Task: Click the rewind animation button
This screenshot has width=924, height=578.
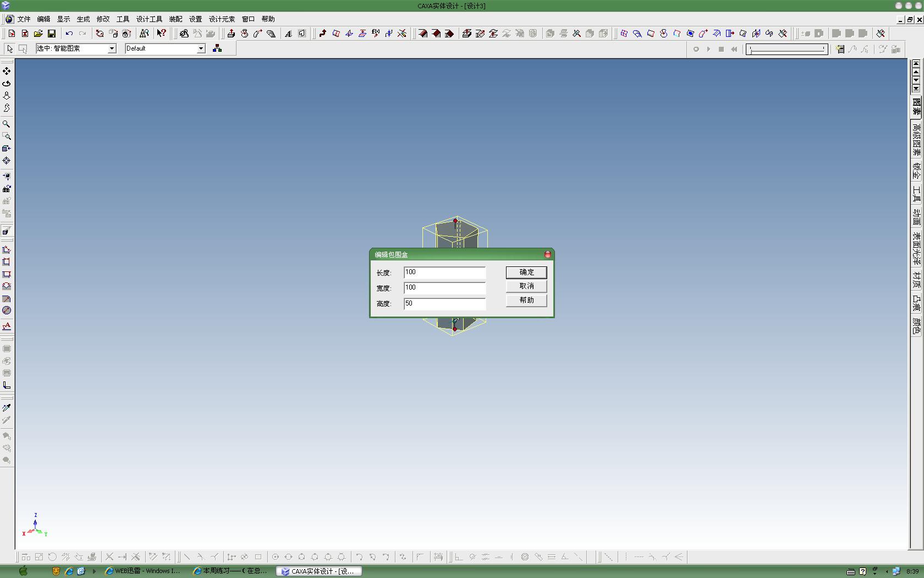Action: (734, 49)
